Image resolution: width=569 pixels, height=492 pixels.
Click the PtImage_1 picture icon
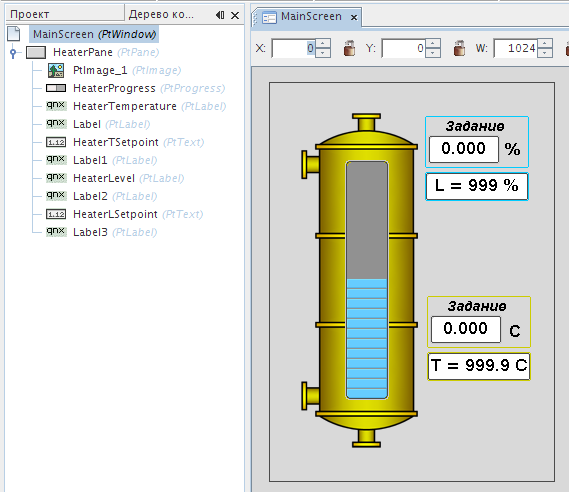coord(56,70)
